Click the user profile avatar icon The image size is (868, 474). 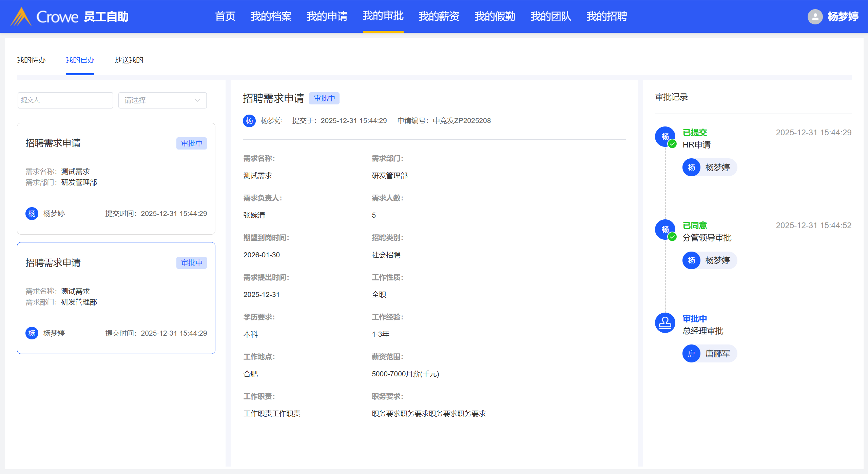pos(815,17)
